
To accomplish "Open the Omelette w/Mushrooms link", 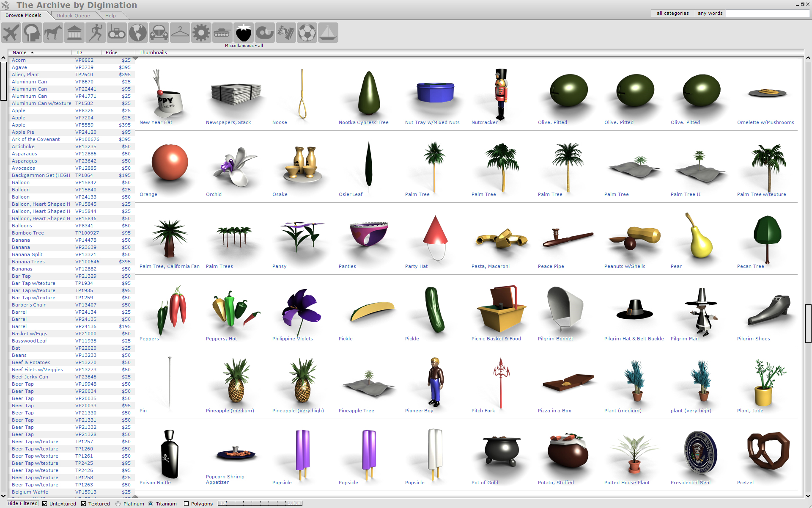I will [x=765, y=122].
